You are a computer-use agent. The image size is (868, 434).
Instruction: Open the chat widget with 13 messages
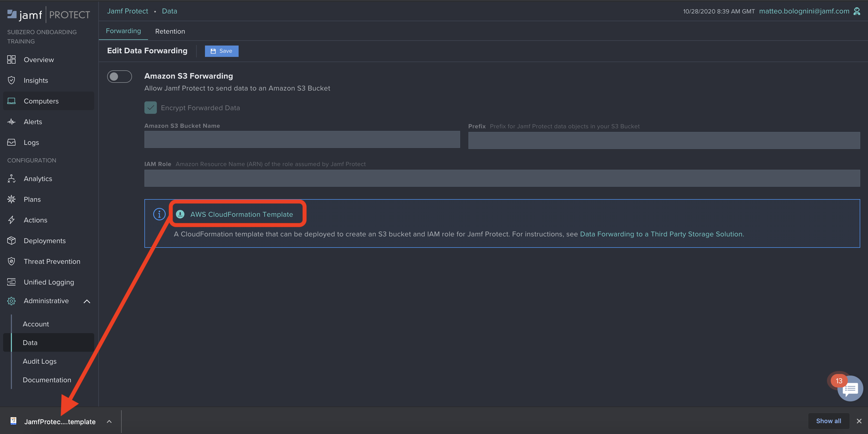(x=850, y=388)
